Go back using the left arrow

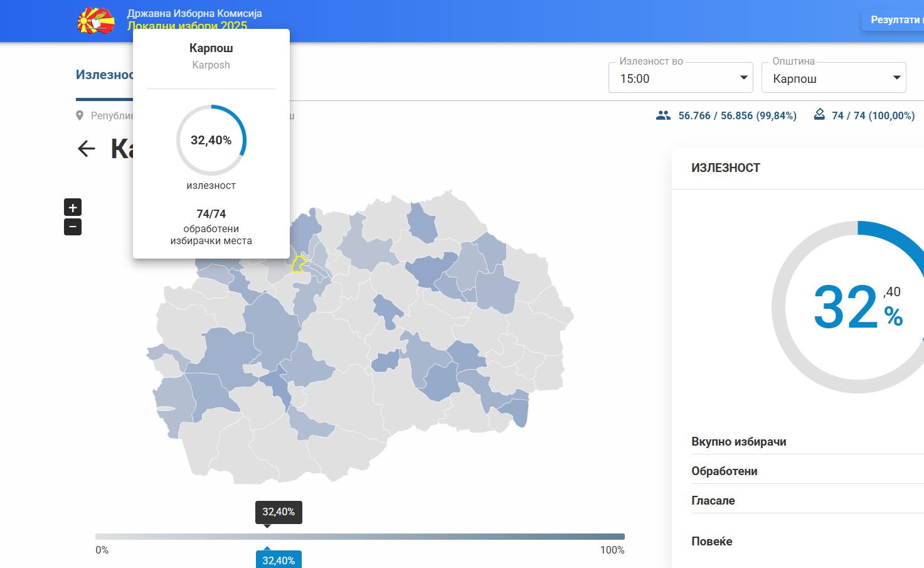point(86,149)
